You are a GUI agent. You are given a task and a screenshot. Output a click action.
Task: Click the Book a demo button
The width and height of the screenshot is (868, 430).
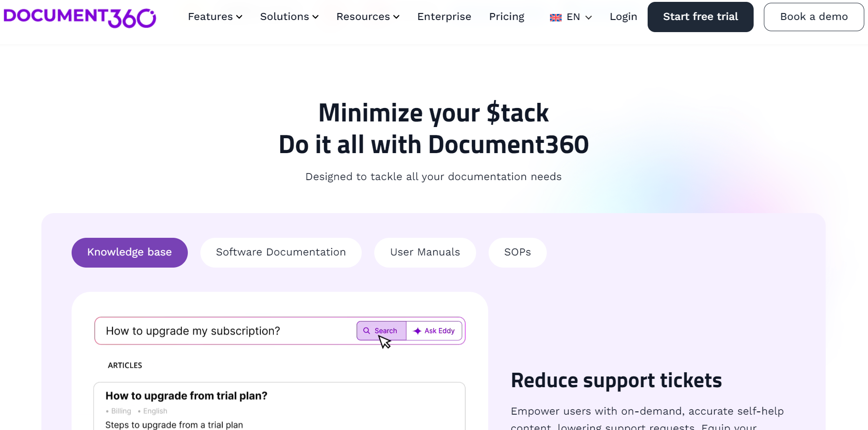[x=814, y=17]
